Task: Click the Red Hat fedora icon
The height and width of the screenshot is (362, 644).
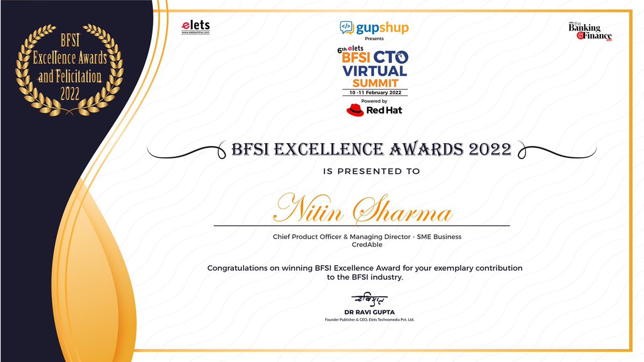Action: point(355,109)
